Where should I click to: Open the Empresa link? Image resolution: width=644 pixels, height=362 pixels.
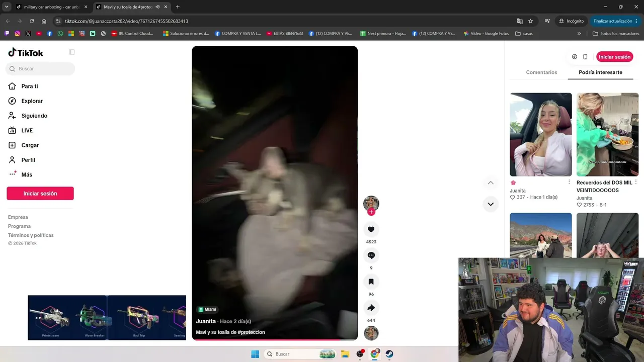click(x=18, y=217)
